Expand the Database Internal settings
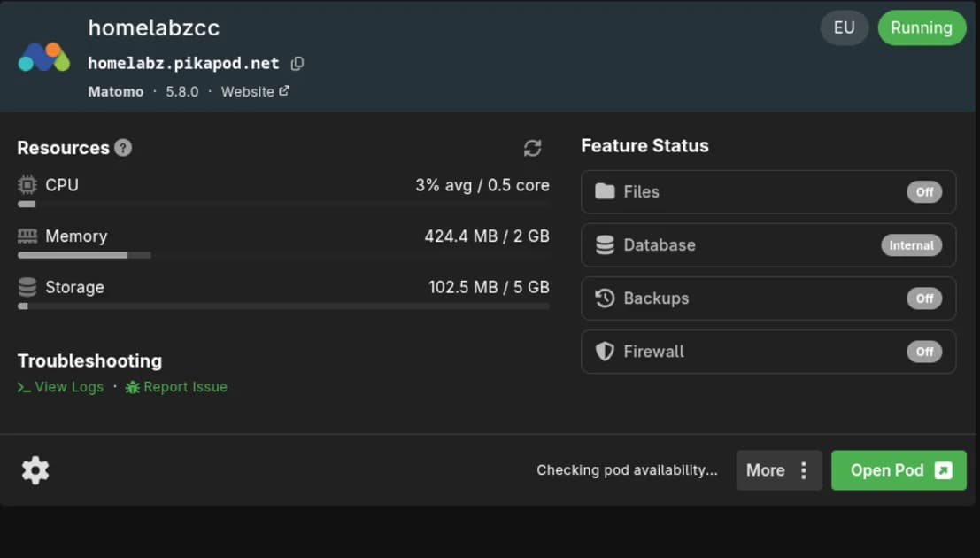This screenshot has height=558, width=980. coord(911,245)
